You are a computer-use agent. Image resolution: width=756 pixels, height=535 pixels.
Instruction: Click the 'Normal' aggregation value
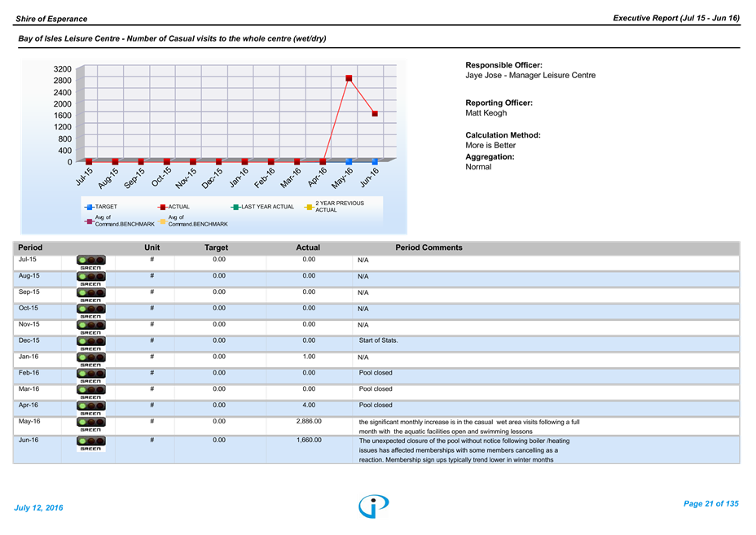point(478,167)
